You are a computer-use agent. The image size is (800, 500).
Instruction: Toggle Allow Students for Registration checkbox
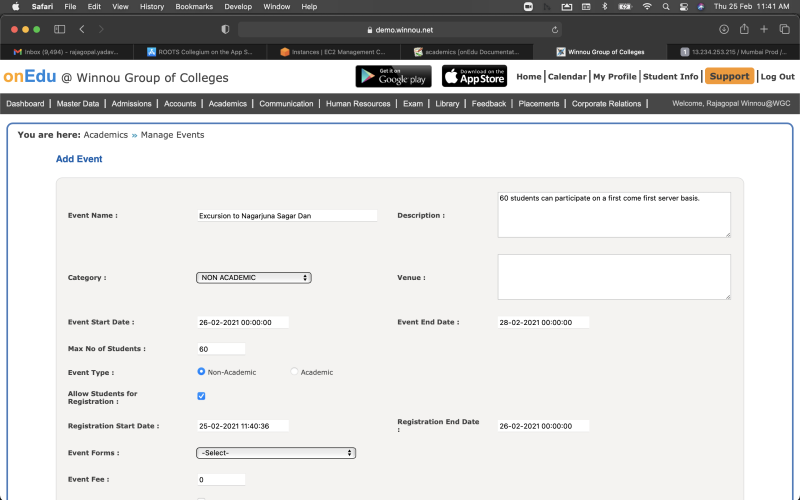[x=201, y=396]
